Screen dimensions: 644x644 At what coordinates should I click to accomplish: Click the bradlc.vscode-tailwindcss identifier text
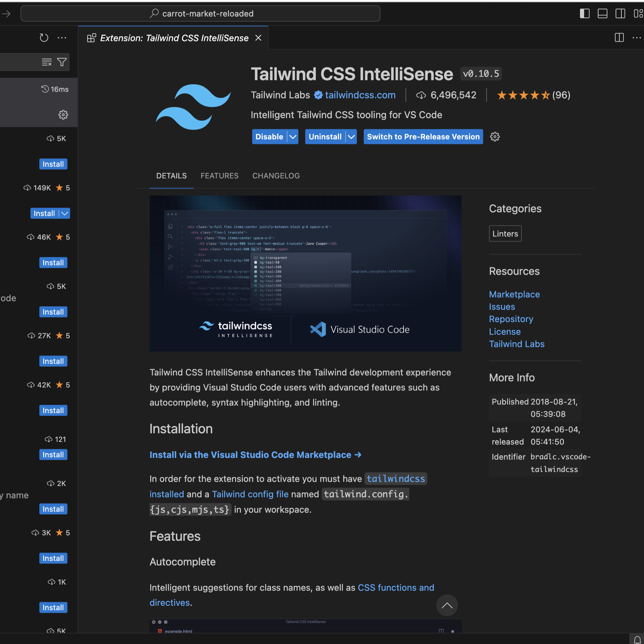click(x=560, y=463)
